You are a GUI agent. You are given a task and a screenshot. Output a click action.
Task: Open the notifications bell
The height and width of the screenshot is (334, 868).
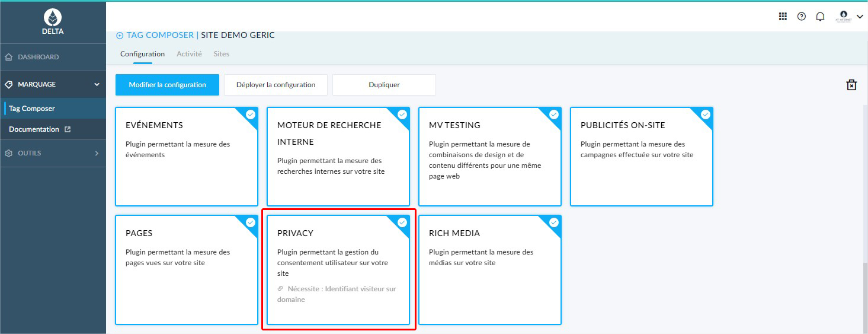820,17
